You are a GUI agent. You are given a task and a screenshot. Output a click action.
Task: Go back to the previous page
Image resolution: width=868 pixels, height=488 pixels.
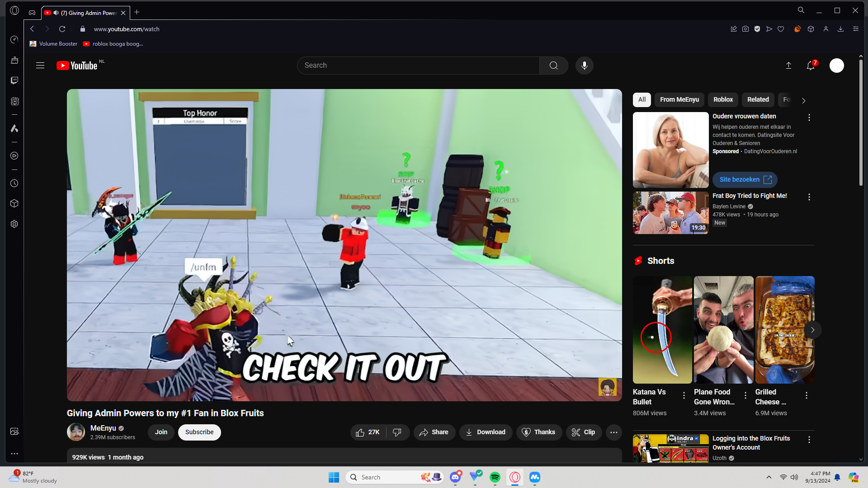(x=32, y=29)
